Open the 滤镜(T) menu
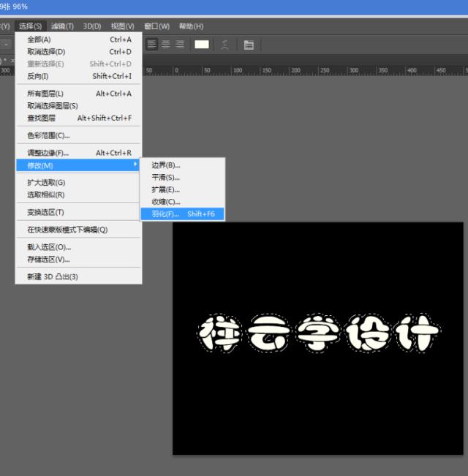The image size is (468, 476). [x=62, y=26]
